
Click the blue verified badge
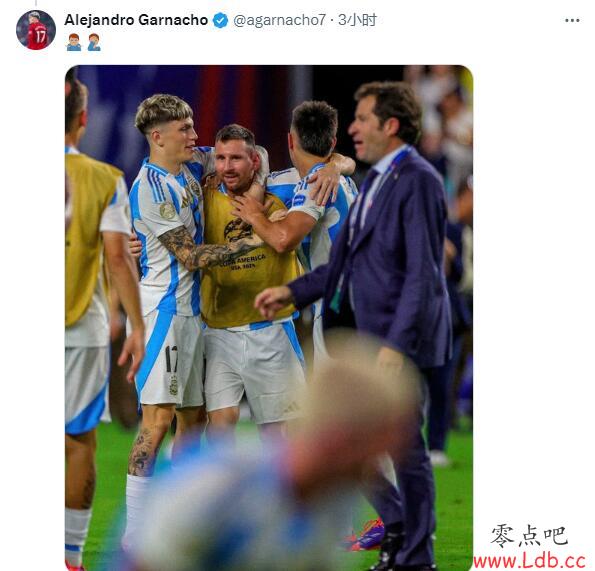(220, 20)
